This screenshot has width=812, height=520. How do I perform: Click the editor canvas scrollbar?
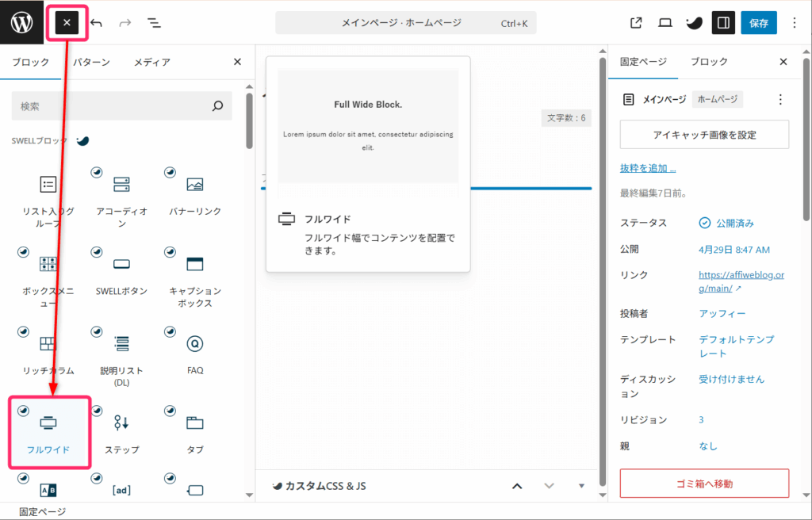tap(603, 270)
